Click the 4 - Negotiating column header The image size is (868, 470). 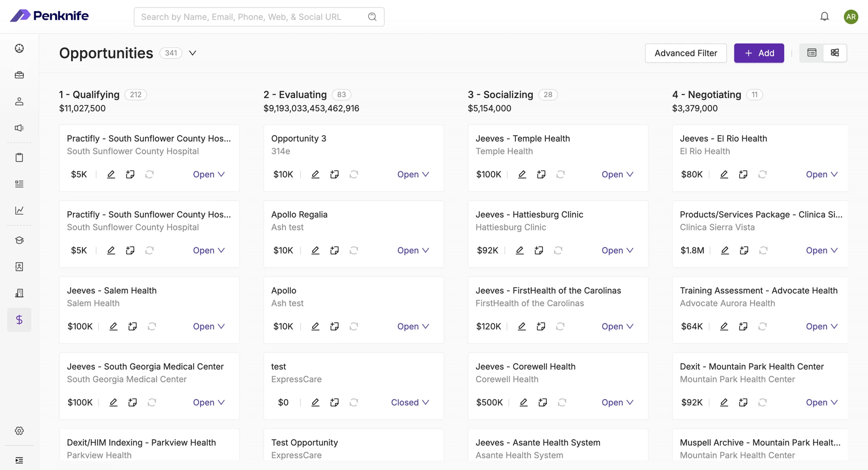click(x=707, y=95)
